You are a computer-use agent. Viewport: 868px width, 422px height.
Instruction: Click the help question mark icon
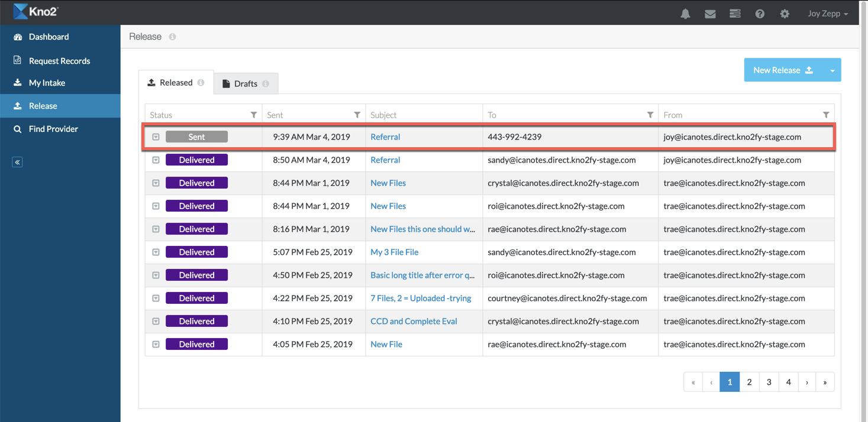tap(760, 14)
